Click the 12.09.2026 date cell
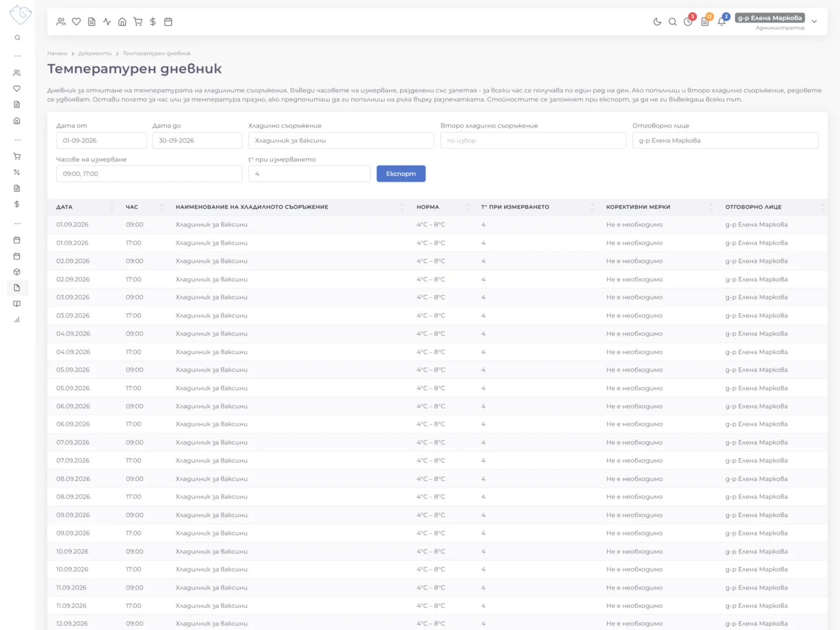 pos(72,623)
